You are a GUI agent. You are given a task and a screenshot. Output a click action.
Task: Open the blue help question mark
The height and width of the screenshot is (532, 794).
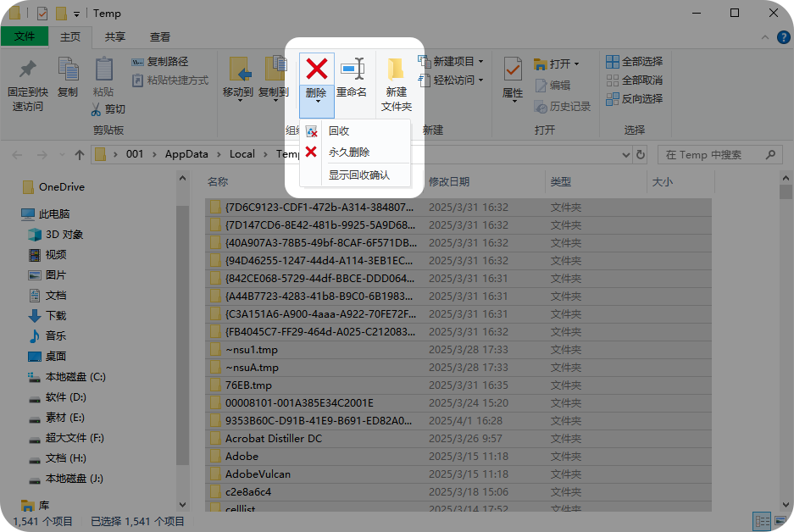(783, 37)
